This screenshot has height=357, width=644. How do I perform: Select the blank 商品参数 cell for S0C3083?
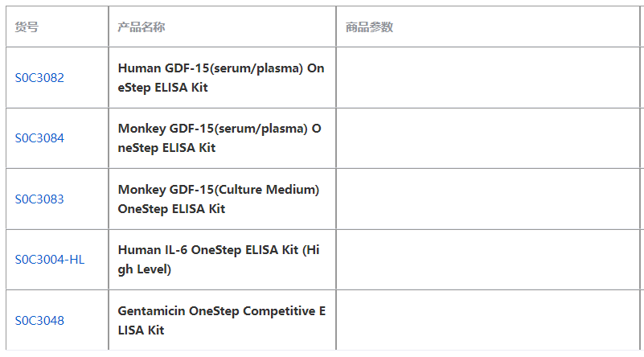(x=488, y=199)
